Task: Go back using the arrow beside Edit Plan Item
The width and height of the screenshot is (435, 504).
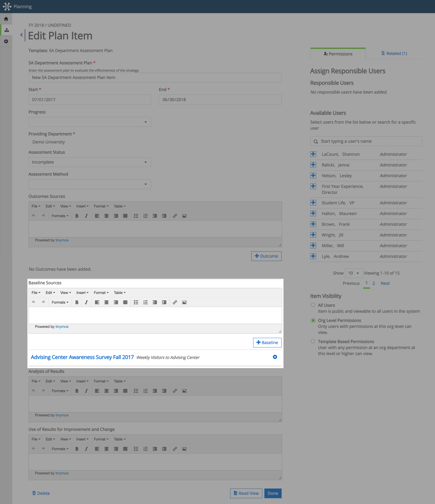Action: click(21, 35)
